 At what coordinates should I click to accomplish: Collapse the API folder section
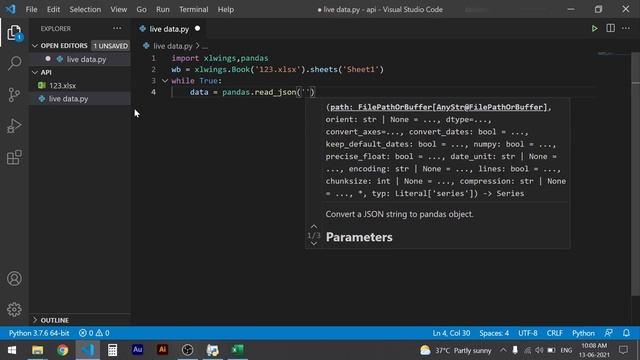[35, 72]
